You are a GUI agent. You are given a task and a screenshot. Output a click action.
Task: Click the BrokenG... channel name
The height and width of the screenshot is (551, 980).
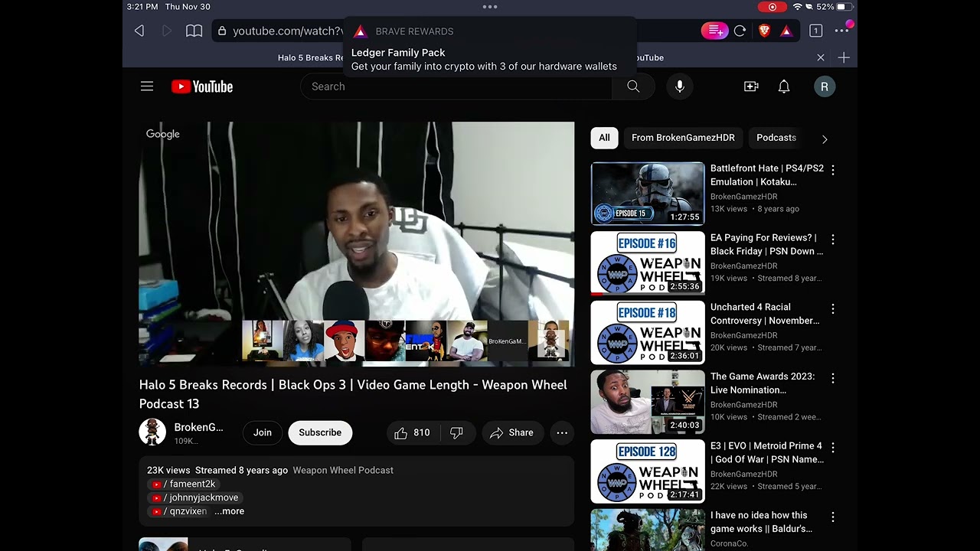(199, 427)
